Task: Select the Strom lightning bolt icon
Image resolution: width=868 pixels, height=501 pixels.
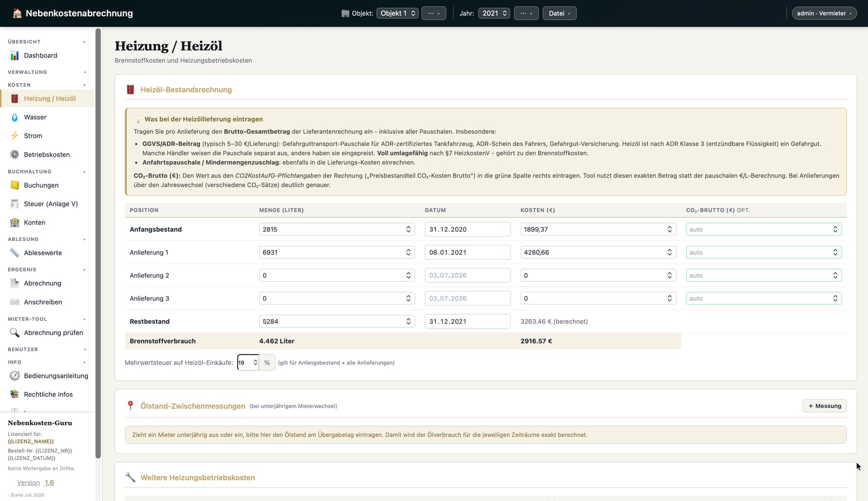Action: tap(15, 136)
